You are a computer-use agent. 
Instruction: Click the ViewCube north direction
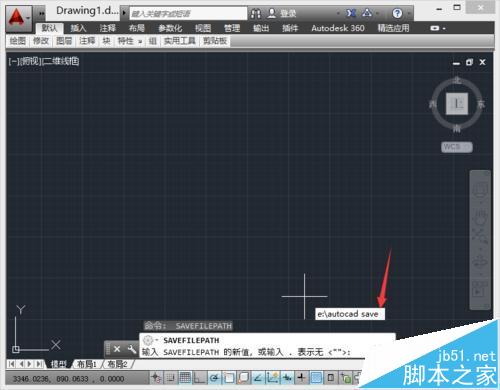457,81
